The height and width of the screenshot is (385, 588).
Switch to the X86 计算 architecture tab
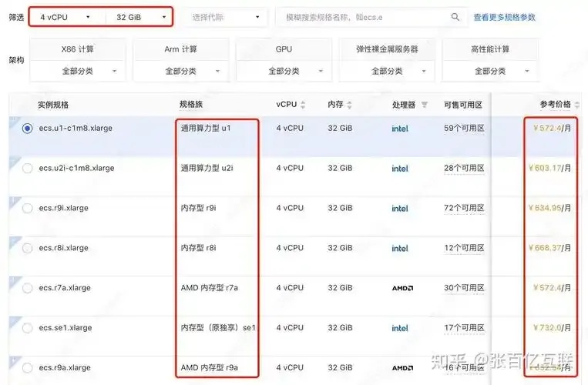point(78,49)
